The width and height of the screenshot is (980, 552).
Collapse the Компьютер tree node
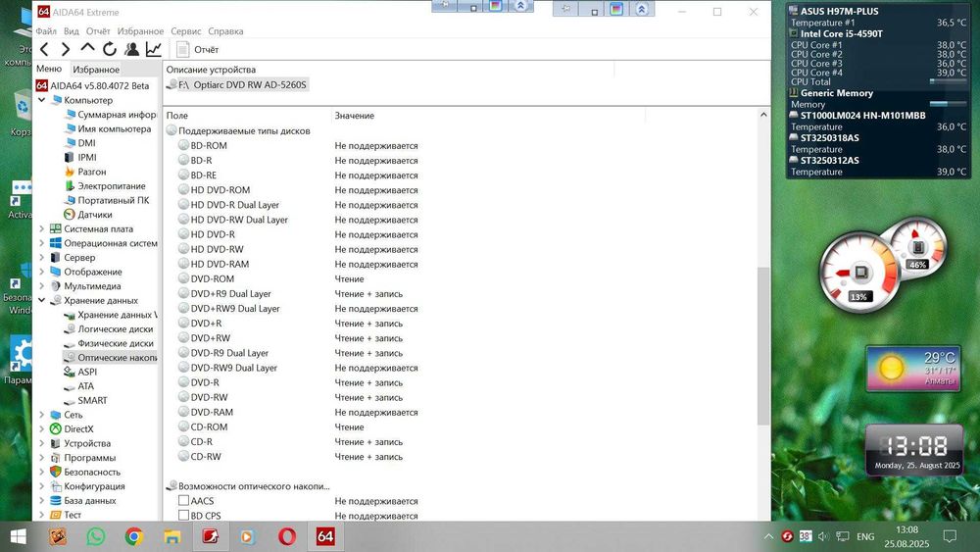click(x=42, y=100)
